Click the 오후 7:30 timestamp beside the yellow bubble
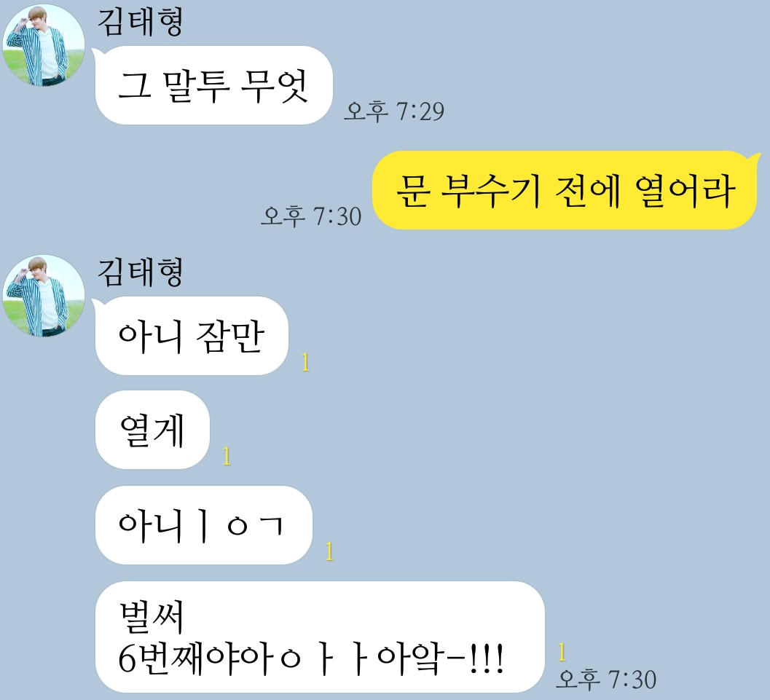 click(x=311, y=216)
